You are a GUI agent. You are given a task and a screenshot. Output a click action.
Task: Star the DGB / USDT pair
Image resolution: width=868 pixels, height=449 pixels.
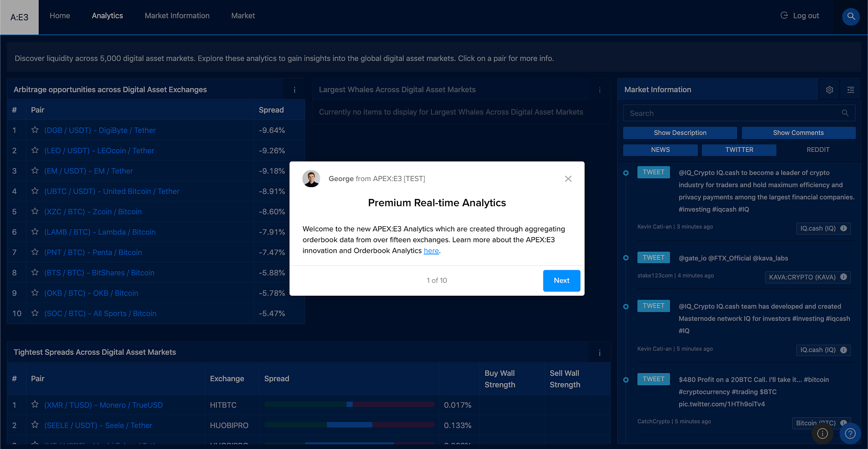click(x=35, y=130)
